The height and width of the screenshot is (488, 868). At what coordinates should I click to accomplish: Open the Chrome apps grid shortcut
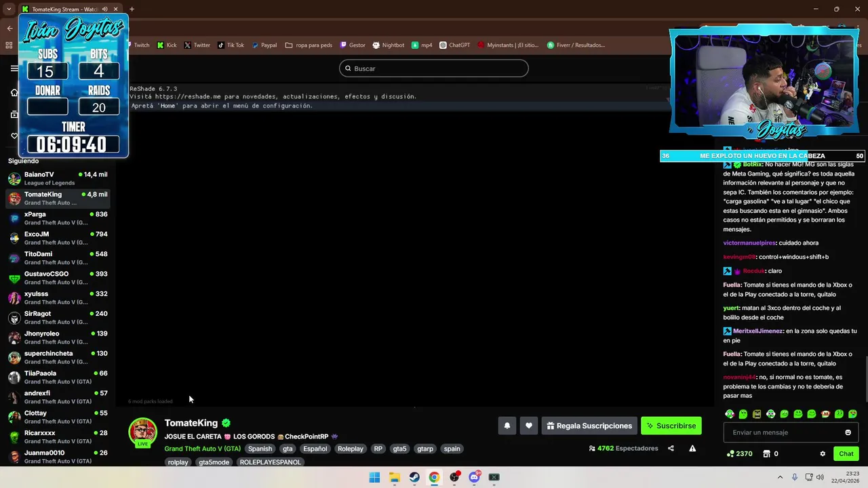[x=9, y=45]
